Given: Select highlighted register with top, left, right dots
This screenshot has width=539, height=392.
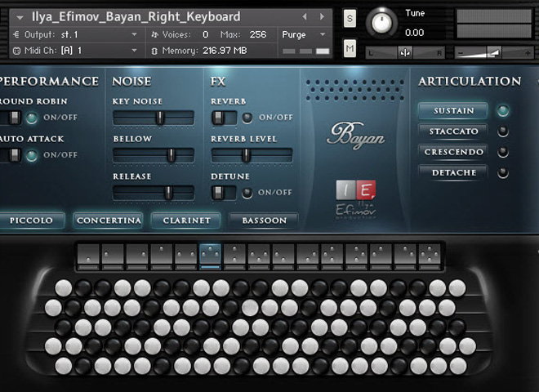Looking at the screenshot, I should [x=210, y=257].
